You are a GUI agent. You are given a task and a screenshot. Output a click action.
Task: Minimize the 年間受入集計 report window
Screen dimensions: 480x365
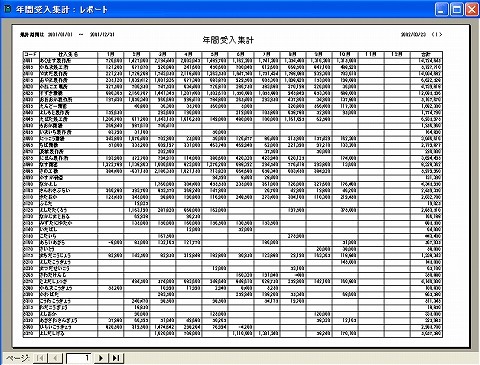(x=441, y=9)
